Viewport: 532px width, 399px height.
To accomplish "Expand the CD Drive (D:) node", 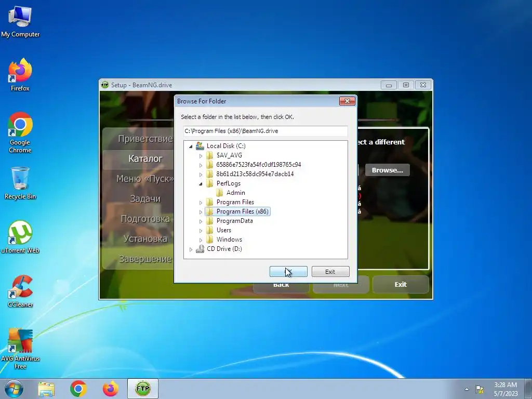I will click(x=191, y=249).
